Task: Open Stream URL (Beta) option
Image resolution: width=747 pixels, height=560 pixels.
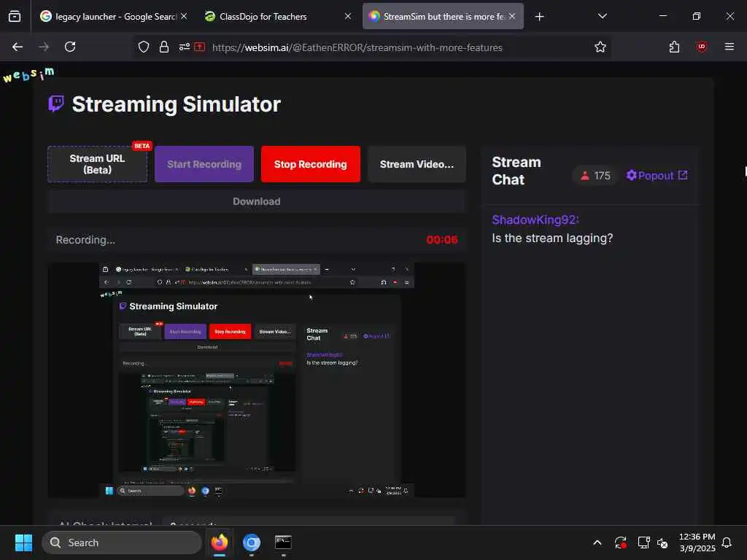Action: coord(98,164)
